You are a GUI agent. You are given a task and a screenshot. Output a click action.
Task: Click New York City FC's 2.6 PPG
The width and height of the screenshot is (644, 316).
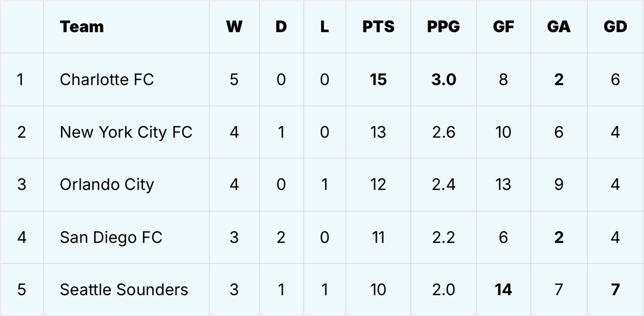[x=444, y=132]
